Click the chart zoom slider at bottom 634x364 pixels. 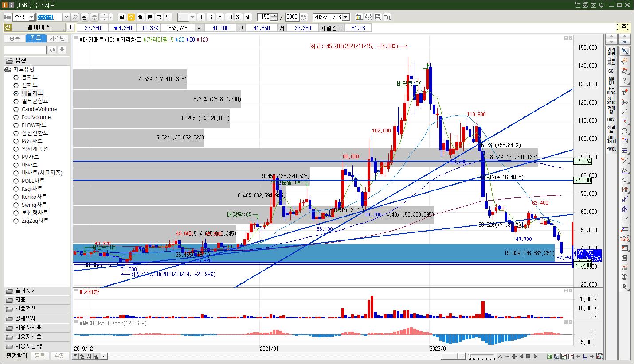[x=481, y=356]
